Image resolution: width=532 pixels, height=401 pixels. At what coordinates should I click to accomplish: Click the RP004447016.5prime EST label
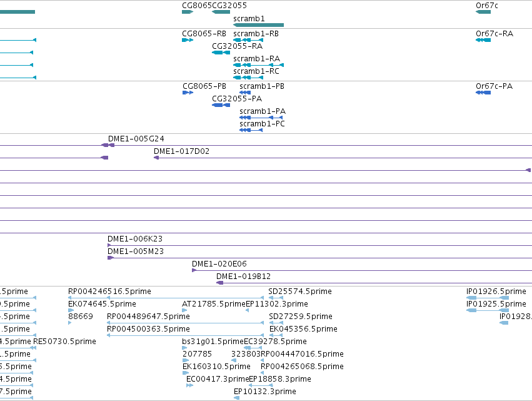[x=302, y=354]
